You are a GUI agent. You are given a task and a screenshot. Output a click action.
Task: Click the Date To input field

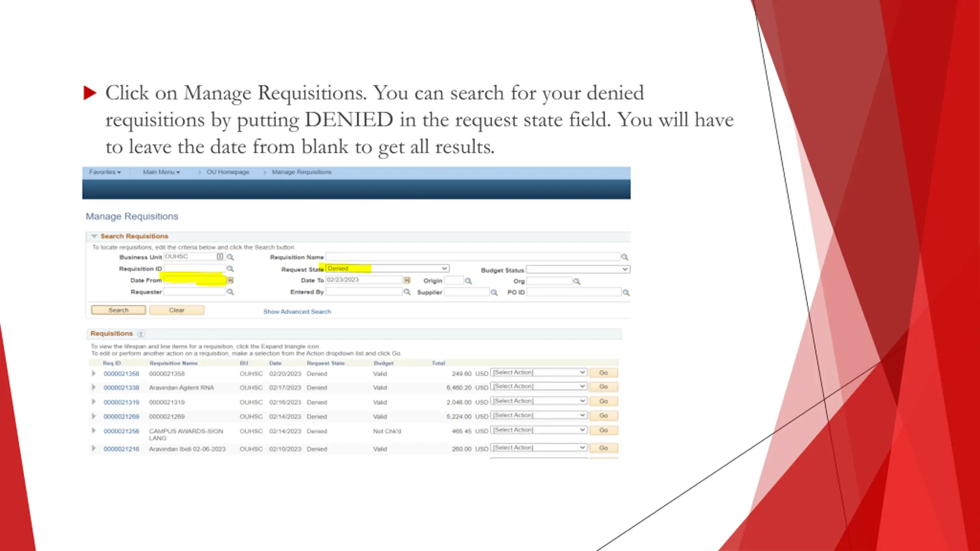[x=364, y=280]
